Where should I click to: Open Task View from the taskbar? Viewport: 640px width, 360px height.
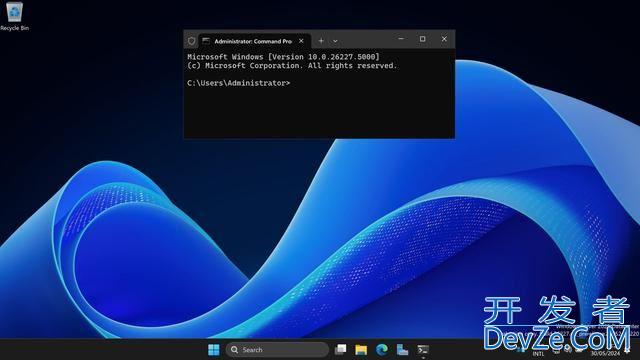340,350
